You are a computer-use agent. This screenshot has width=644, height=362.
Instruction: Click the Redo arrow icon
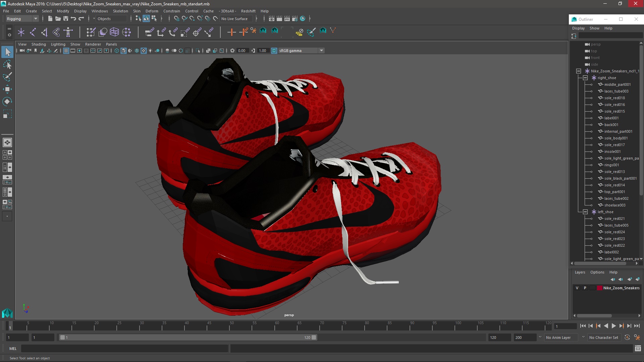[x=81, y=19]
